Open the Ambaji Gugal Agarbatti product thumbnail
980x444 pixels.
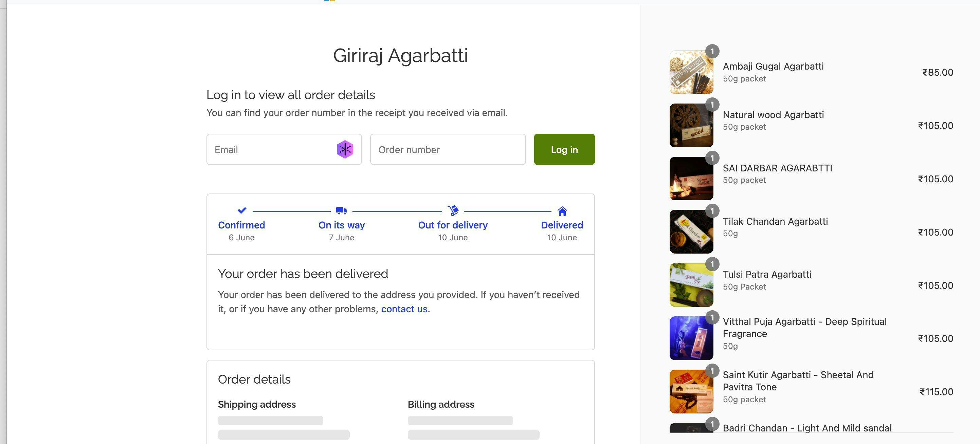[691, 72]
